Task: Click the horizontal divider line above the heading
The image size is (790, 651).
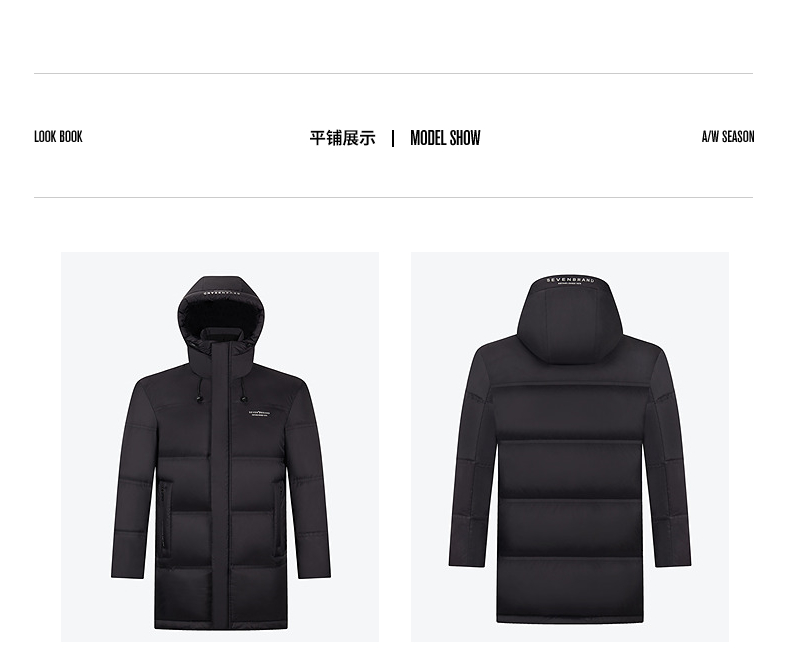Action: coord(393,74)
